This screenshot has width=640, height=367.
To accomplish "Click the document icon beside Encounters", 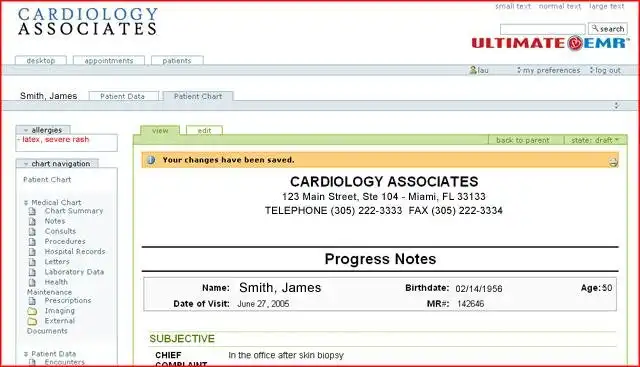I will point(32,362).
